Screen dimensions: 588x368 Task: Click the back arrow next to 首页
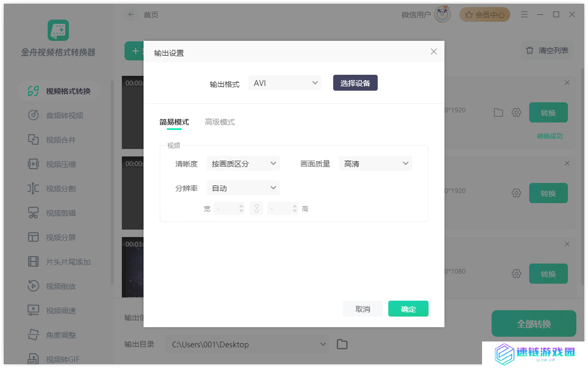click(x=131, y=15)
